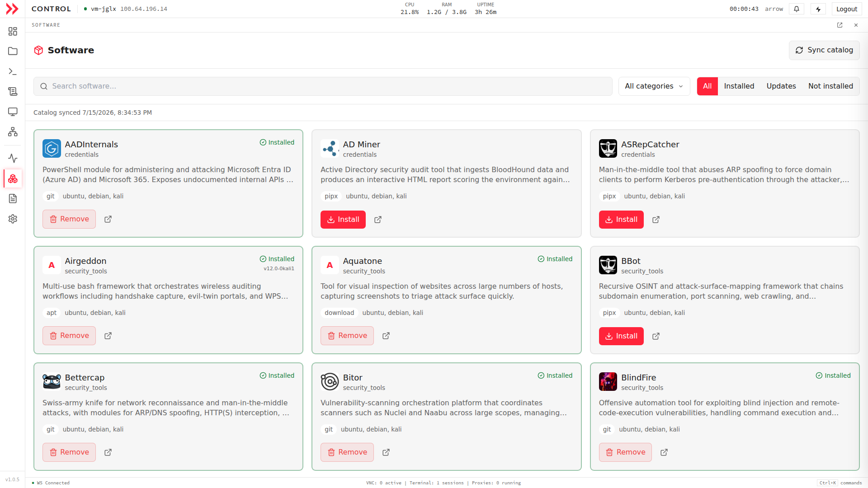Remove Aquatone

point(347,336)
